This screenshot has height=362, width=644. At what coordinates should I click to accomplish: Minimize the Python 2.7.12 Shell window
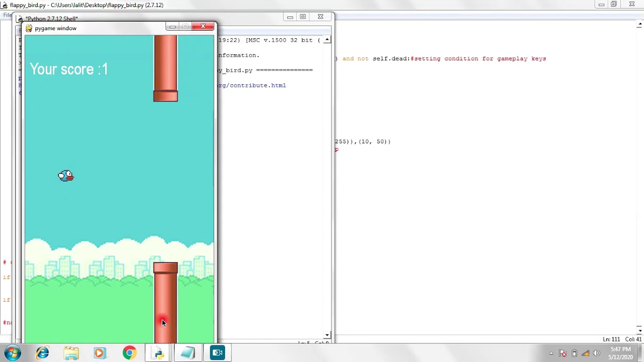click(x=290, y=17)
